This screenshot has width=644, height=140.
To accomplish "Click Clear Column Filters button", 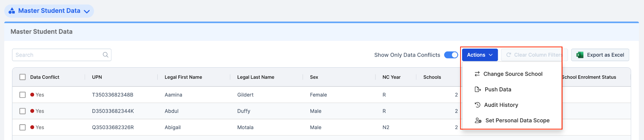I will click(x=534, y=55).
